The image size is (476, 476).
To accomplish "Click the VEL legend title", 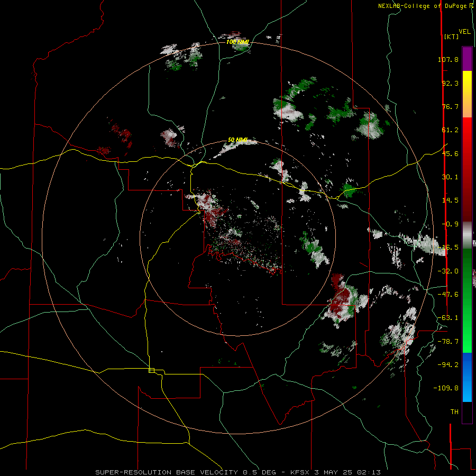I will point(465,32).
